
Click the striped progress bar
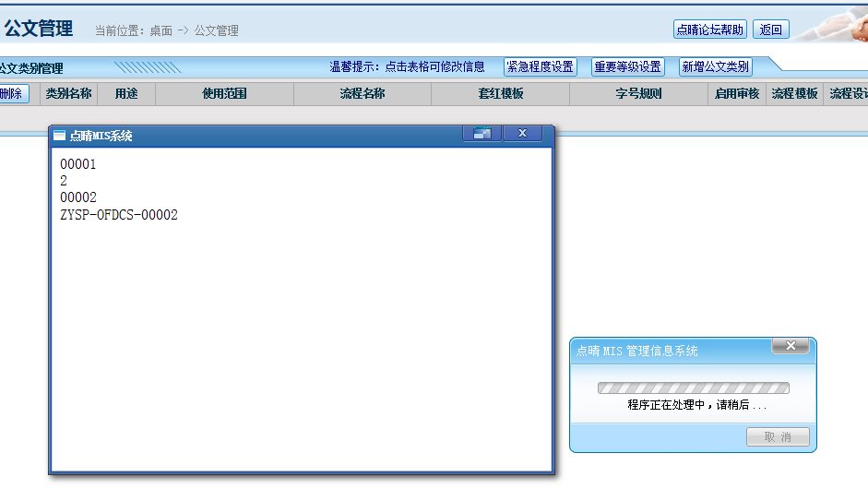coord(693,388)
